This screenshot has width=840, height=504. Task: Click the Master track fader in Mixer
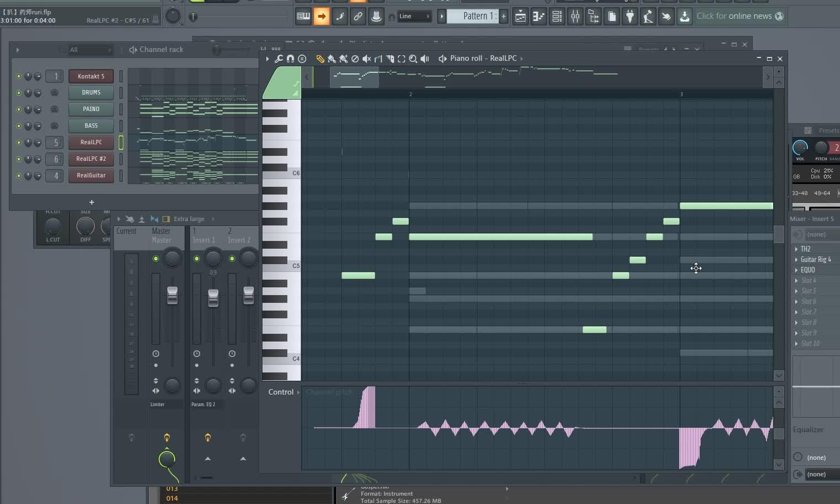[172, 295]
